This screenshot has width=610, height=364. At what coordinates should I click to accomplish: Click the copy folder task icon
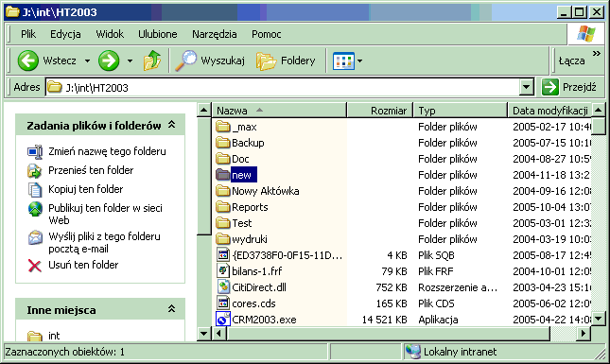35,189
